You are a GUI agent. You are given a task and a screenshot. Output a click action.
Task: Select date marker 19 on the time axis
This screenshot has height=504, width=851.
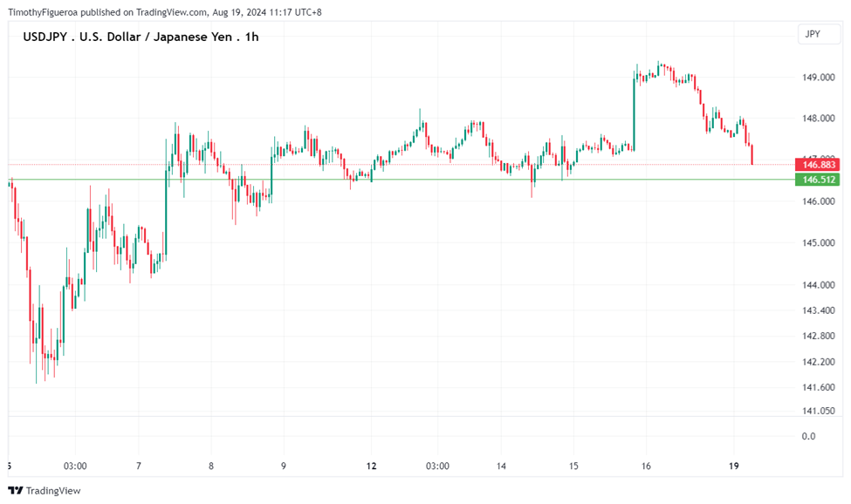click(x=734, y=467)
